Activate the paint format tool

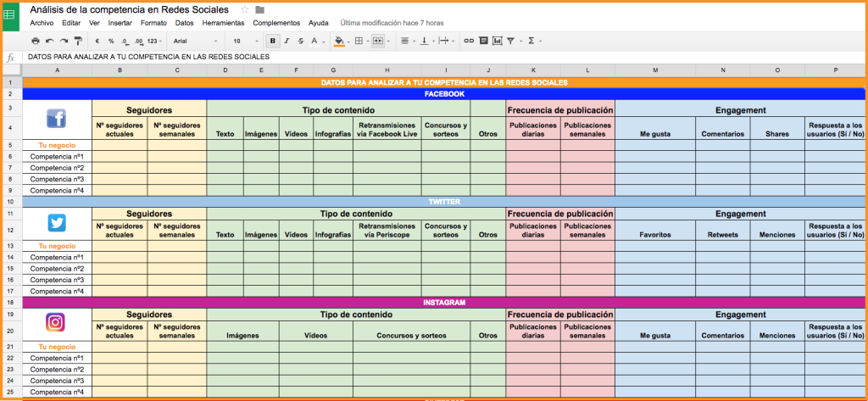click(78, 41)
